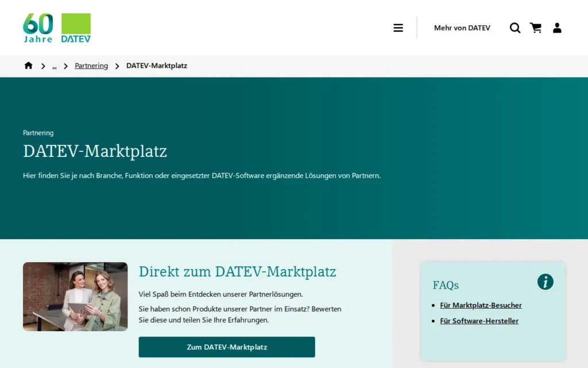Click the Viel Spaß beim Entdecken sentence
The image size is (588, 368).
click(x=220, y=294)
